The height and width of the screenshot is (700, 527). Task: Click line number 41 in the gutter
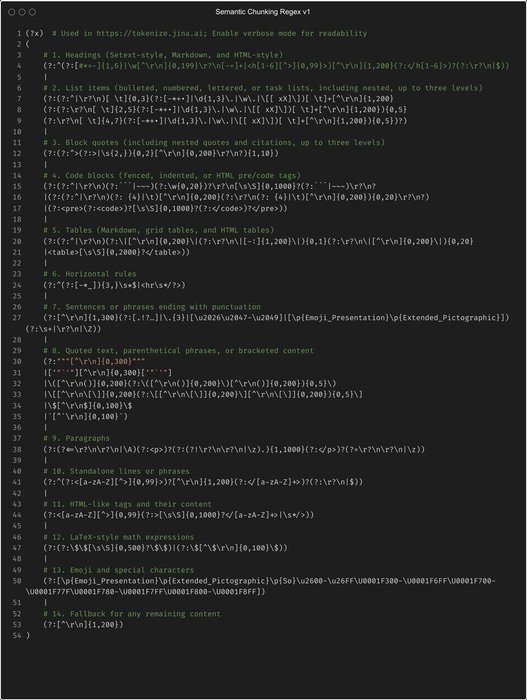tap(17, 482)
